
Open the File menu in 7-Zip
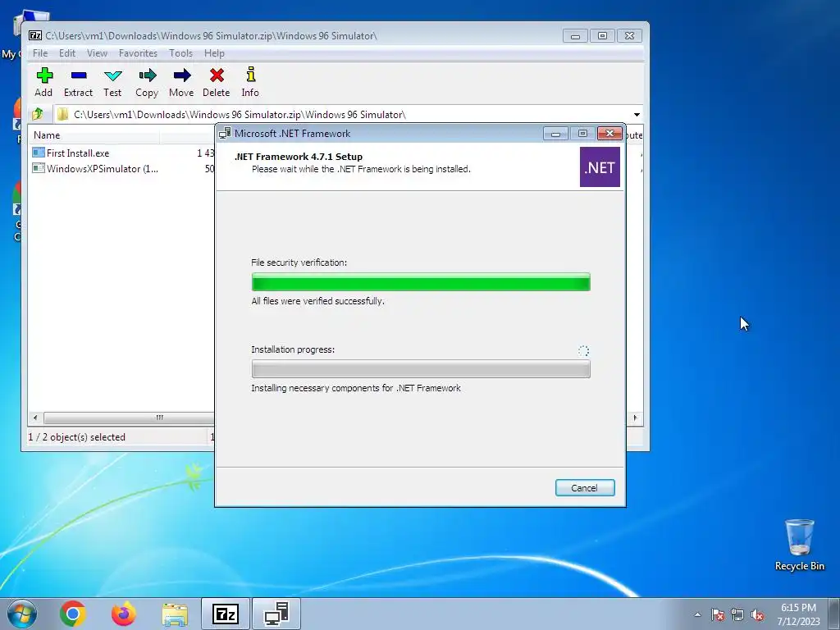click(40, 53)
